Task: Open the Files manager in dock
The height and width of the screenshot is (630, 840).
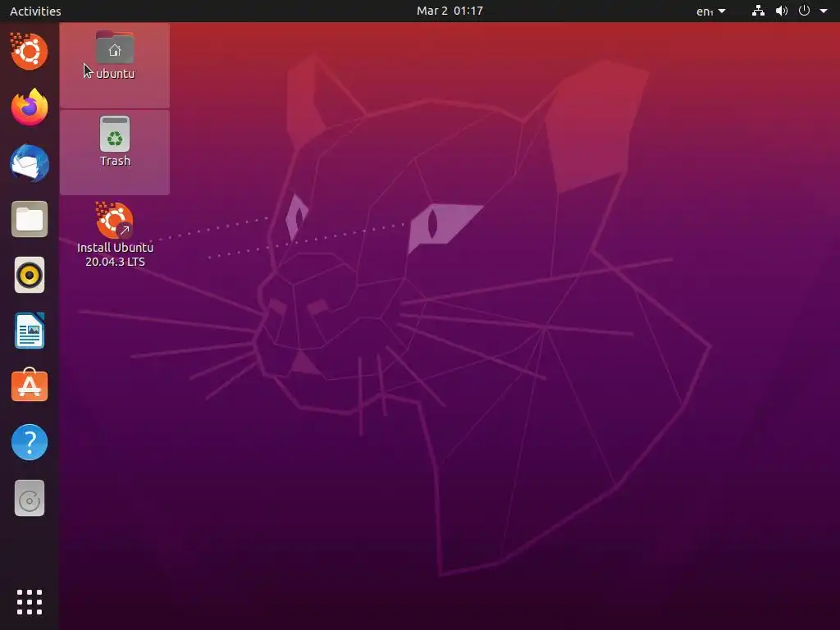Action: [x=30, y=219]
